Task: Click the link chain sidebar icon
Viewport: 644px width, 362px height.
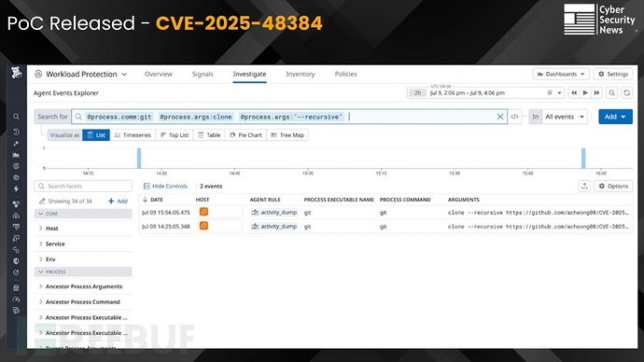Action: [x=16, y=249]
